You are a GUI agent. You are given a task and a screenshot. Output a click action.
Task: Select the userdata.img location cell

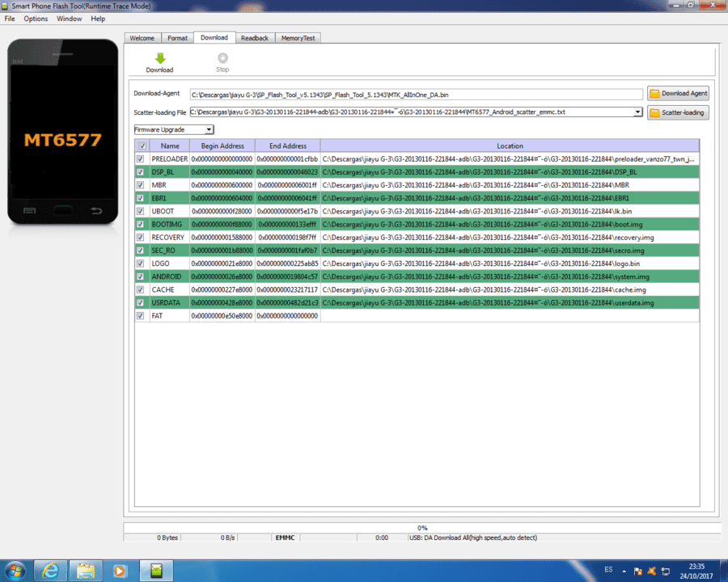[510, 302]
